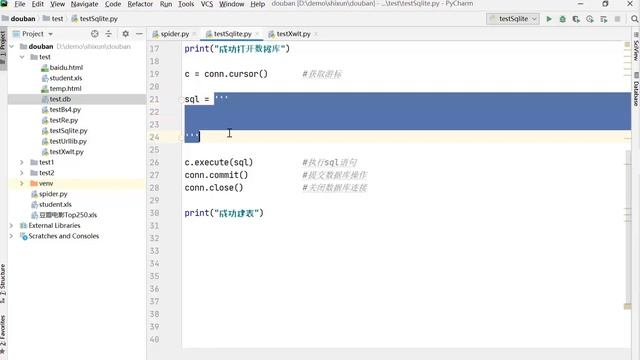The width and height of the screenshot is (640, 360).
Task: Open the Window menu
Action: tap(231, 4)
